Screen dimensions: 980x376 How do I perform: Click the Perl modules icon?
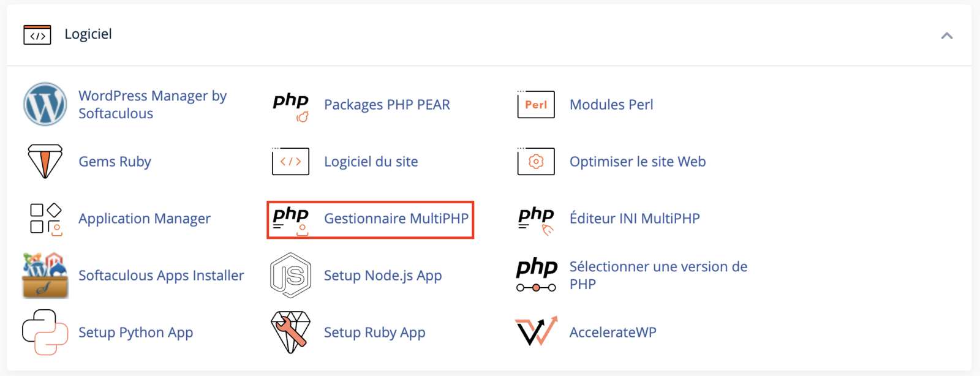click(x=536, y=104)
